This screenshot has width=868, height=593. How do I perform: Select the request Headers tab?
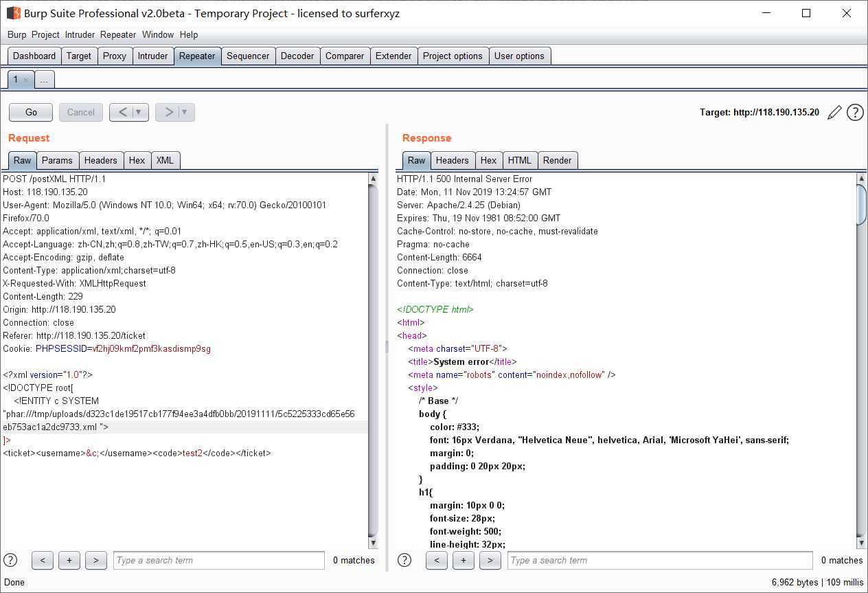point(101,160)
